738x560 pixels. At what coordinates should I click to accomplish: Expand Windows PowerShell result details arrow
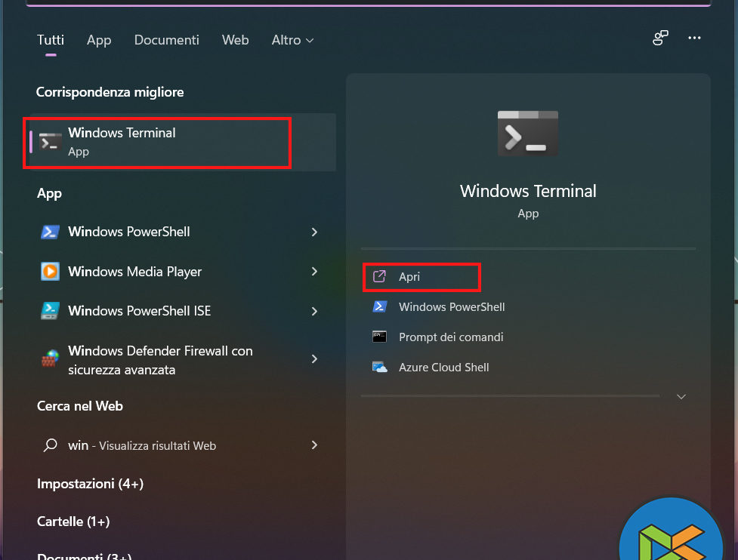click(314, 232)
